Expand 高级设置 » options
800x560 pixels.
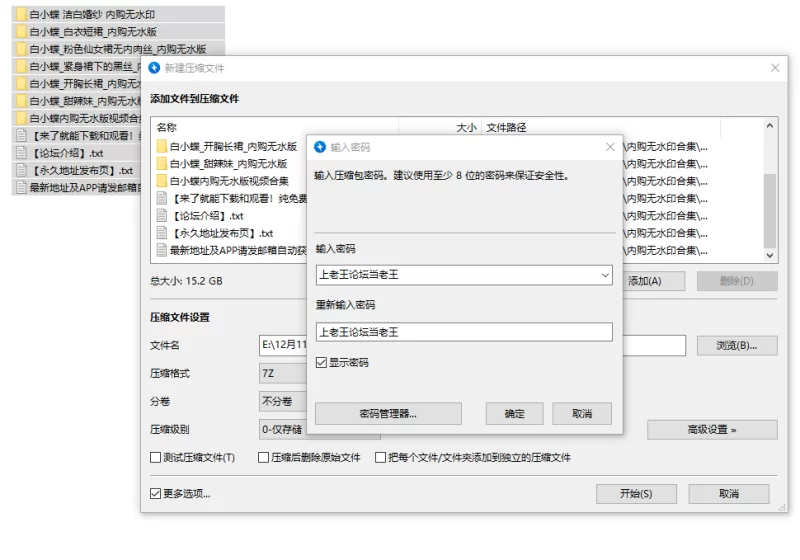[x=712, y=429]
